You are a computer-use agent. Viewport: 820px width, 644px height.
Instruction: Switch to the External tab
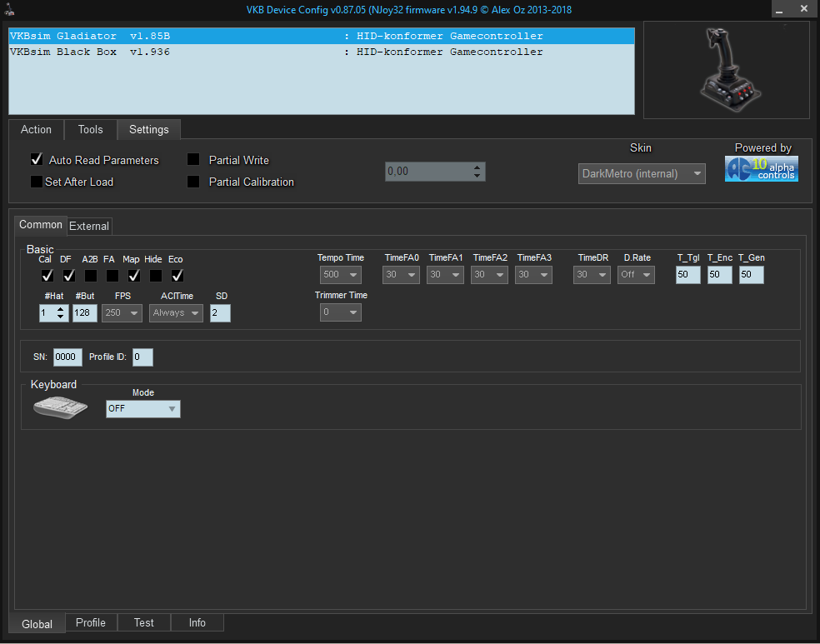tap(89, 226)
